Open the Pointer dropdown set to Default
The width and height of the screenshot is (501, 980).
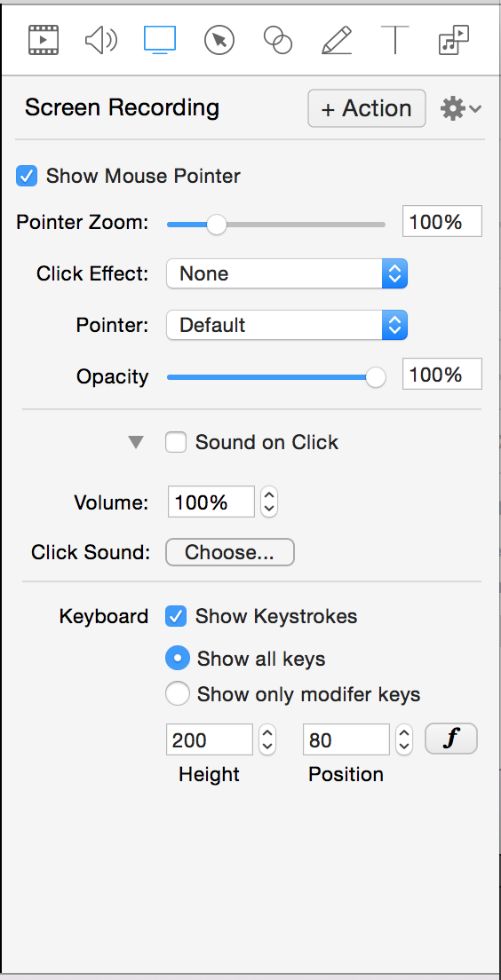287,325
